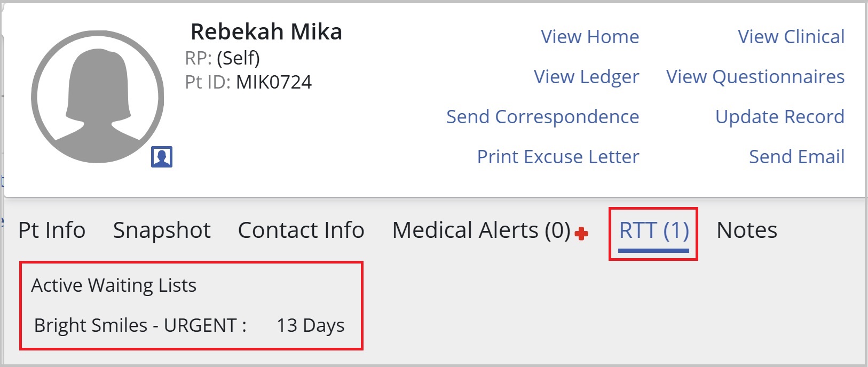Click the patient photo card icon
The image size is (868, 367).
click(x=162, y=157)
